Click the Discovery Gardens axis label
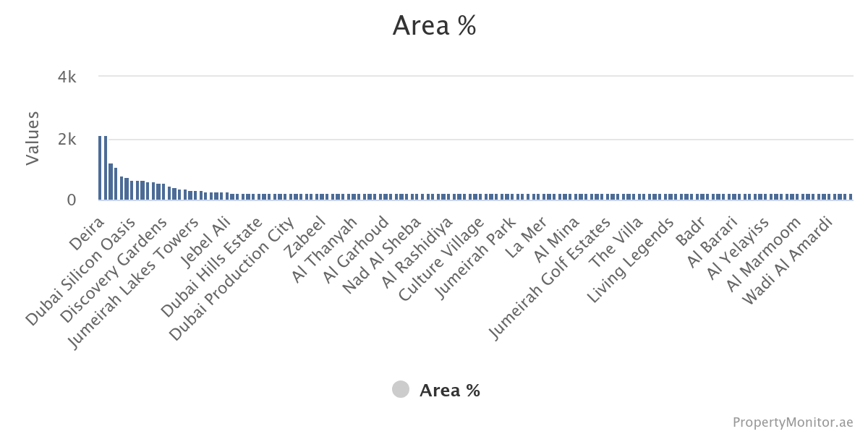This screenshot has width=868, height=434. click(115, 271)
